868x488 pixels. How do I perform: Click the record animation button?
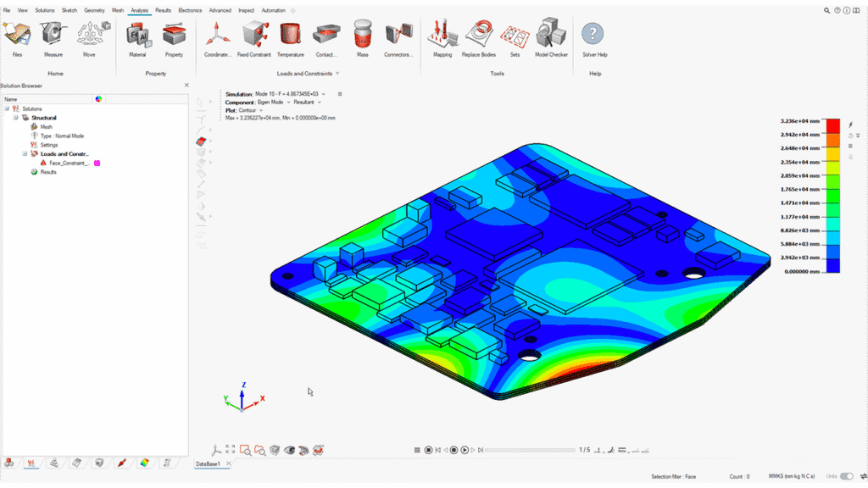(453, 451)
